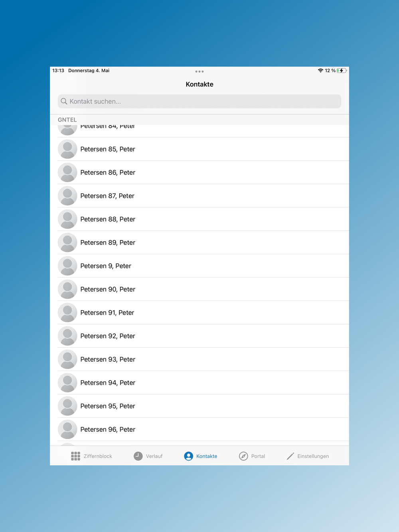The image size is (399, 532).
Task: Tap avatar of Petersen 89, Peter
Action: tap(67, 242)
